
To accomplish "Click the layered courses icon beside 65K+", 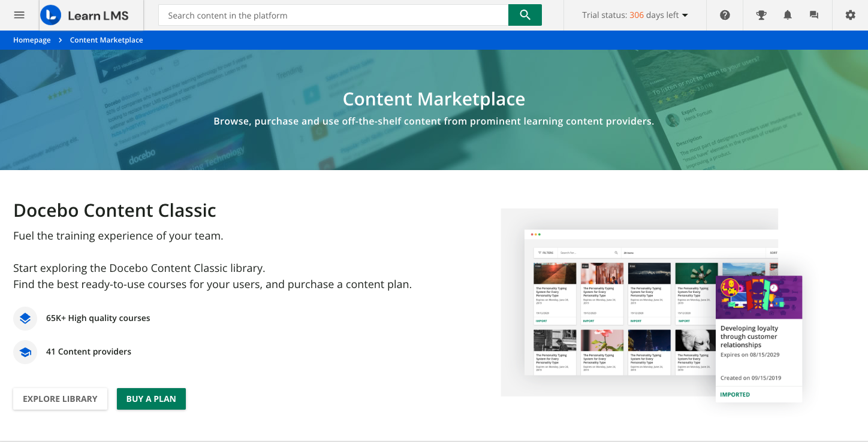I will tap(25, 318).
